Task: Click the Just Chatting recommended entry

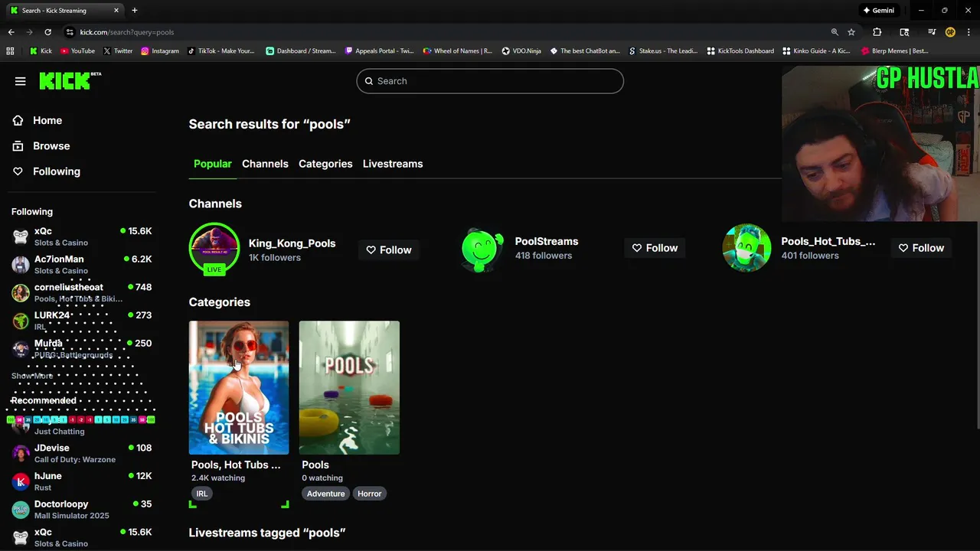Action: (82, 426)
